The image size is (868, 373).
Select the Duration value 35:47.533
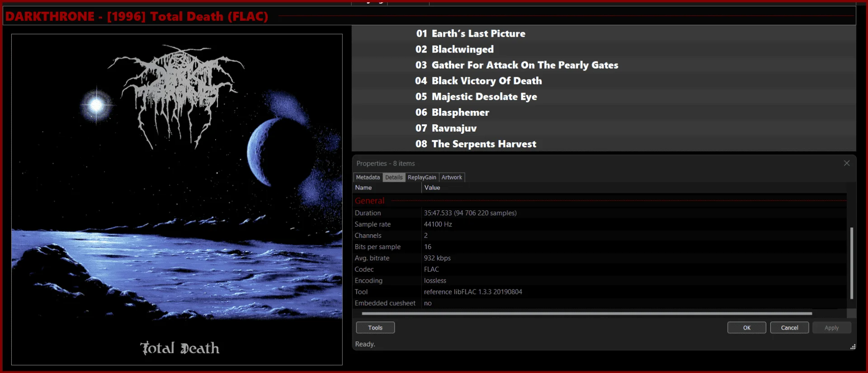(470, 213)
